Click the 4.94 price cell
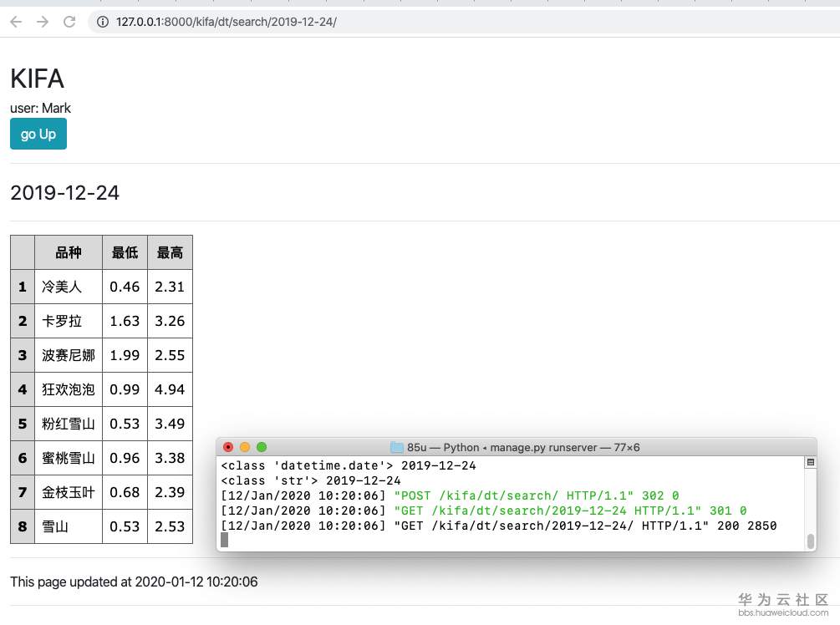Viewport: 840px width, 625px height. tap(170, 389)
